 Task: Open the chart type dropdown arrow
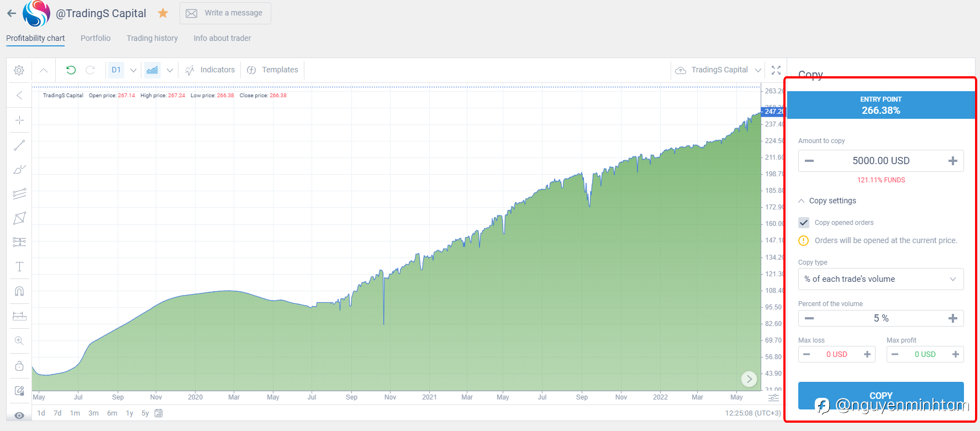(170, 70)
